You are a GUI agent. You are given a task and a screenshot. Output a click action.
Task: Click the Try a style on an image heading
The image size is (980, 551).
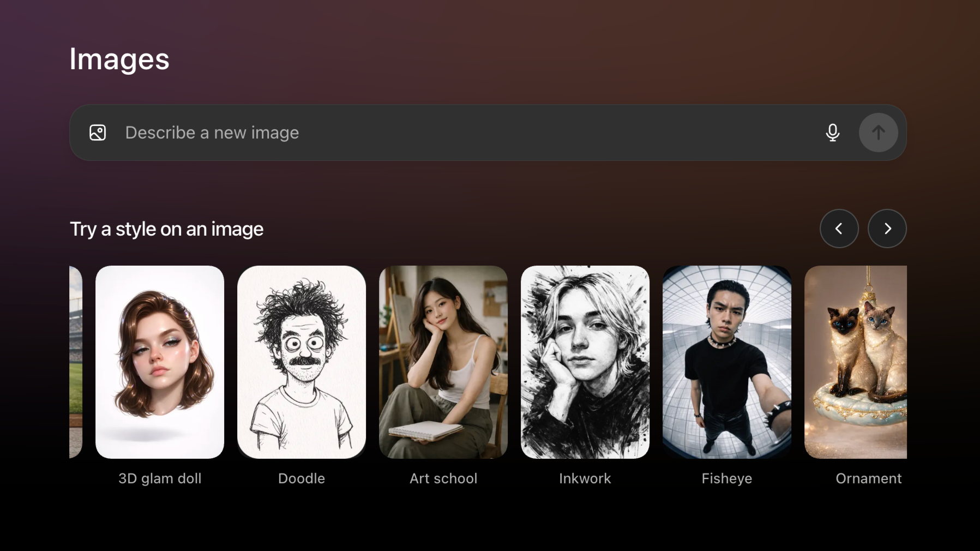[166, 229]
